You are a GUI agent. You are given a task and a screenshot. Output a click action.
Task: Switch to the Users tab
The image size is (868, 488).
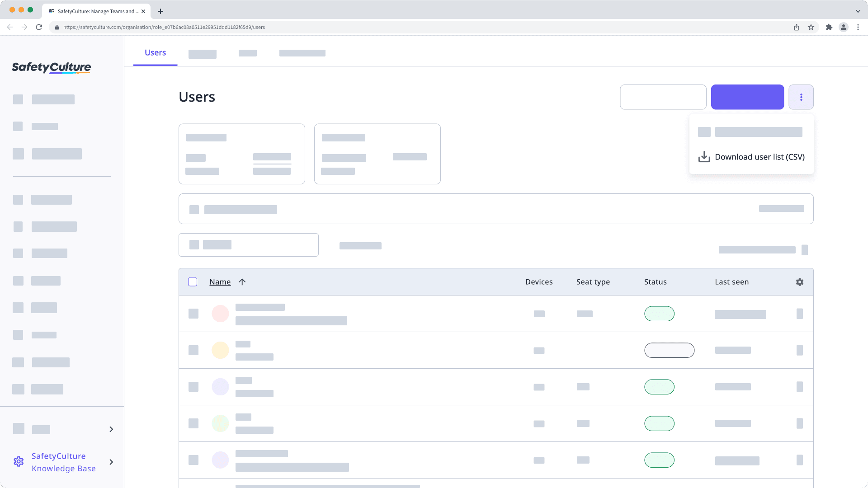(x=155, y=52)
